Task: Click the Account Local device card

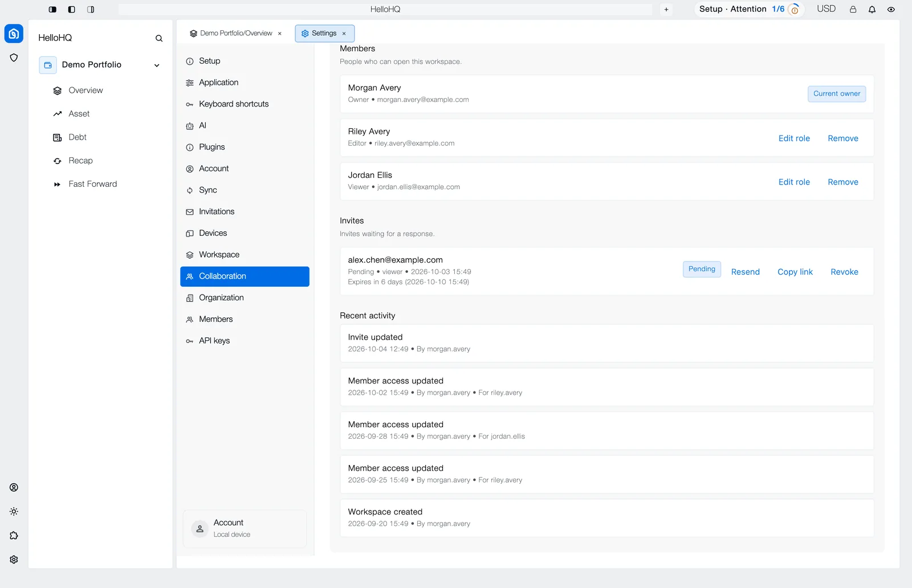Action: pyautogui.click(x=245, y=529)
